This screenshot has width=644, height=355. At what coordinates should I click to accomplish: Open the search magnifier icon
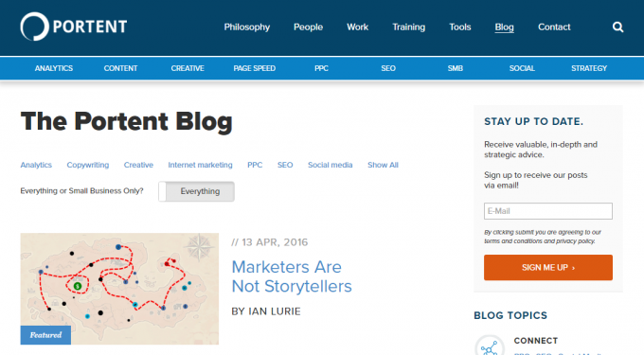tap(617, 27)
